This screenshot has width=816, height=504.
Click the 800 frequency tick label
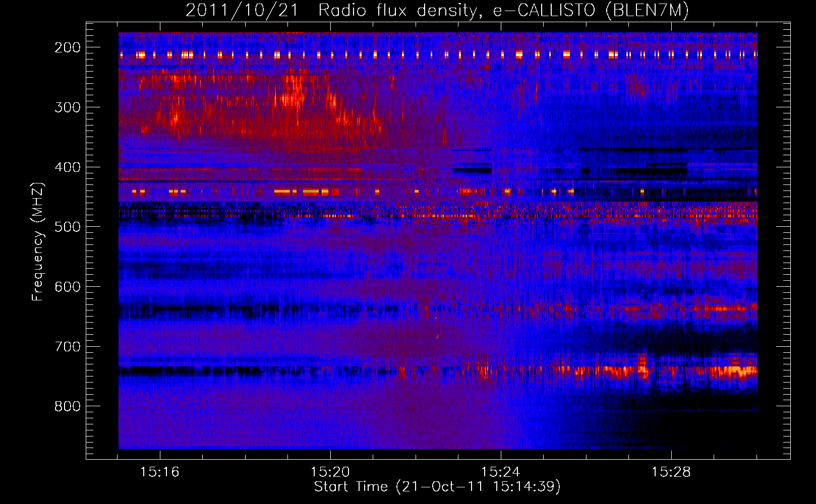[x=68, y=406]
